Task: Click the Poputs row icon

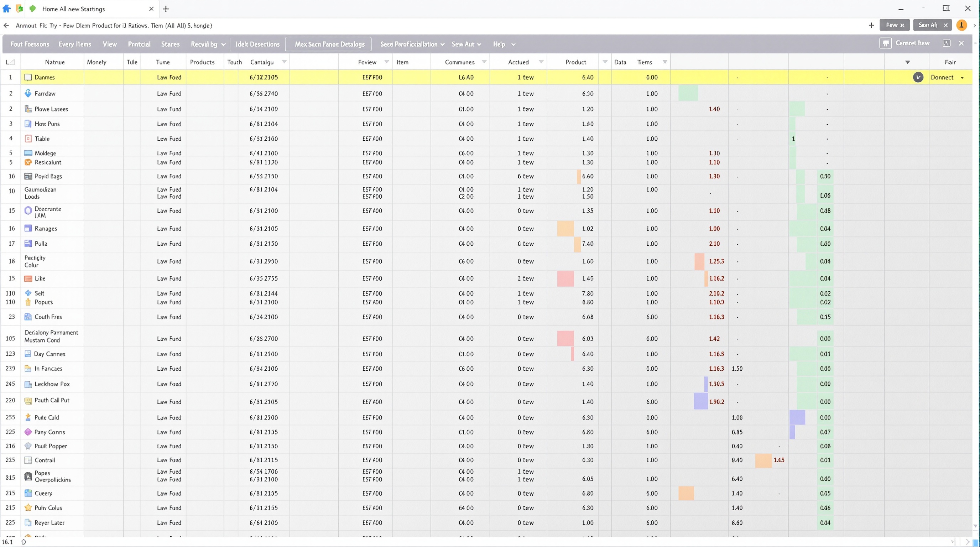Action: tap(28, 302)
